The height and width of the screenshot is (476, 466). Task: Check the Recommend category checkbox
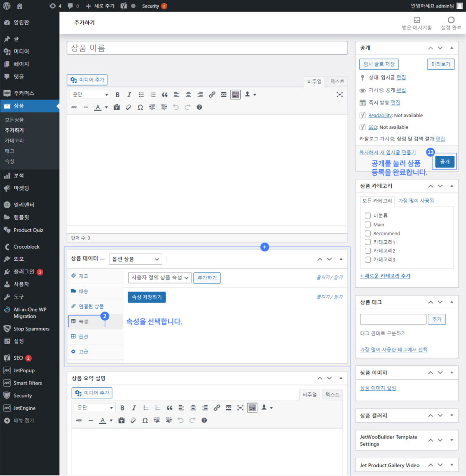click(368, 233)
